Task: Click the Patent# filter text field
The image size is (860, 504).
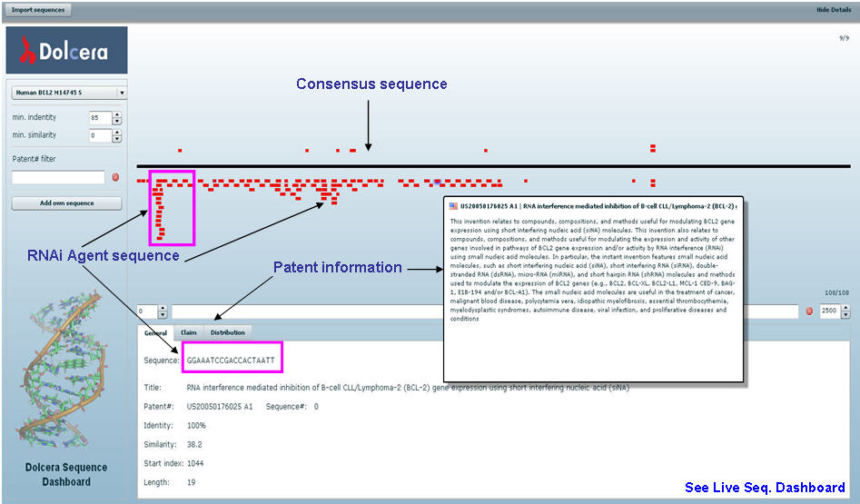Action: (58, 177)
